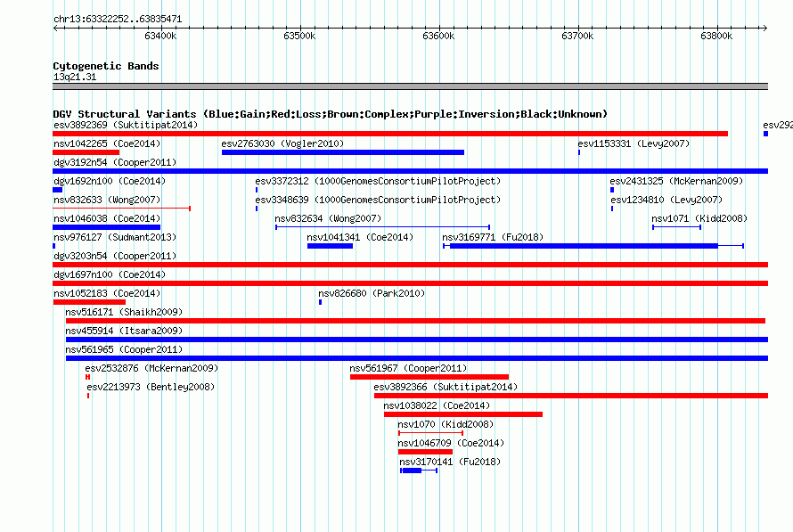This screenshot has width=793, height=532.
Task: Select the red nsv561967 loss bar
Action: click(x=429, y=377)
